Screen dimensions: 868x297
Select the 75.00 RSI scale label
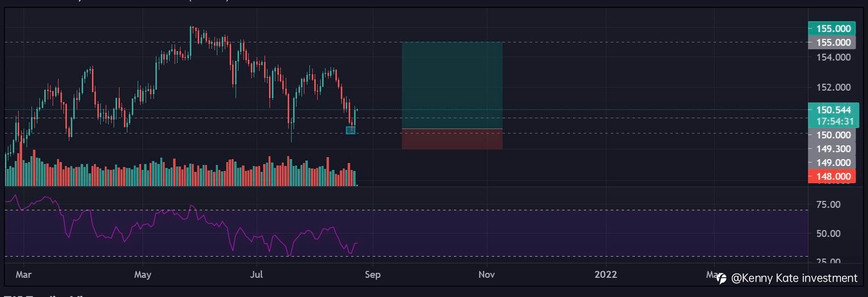coord(828,204)
